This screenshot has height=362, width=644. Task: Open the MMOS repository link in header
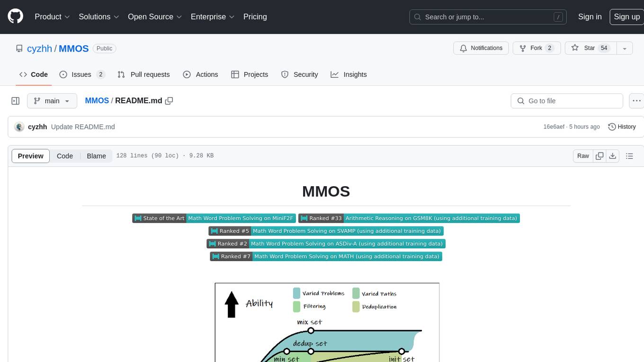click(74, 48)
